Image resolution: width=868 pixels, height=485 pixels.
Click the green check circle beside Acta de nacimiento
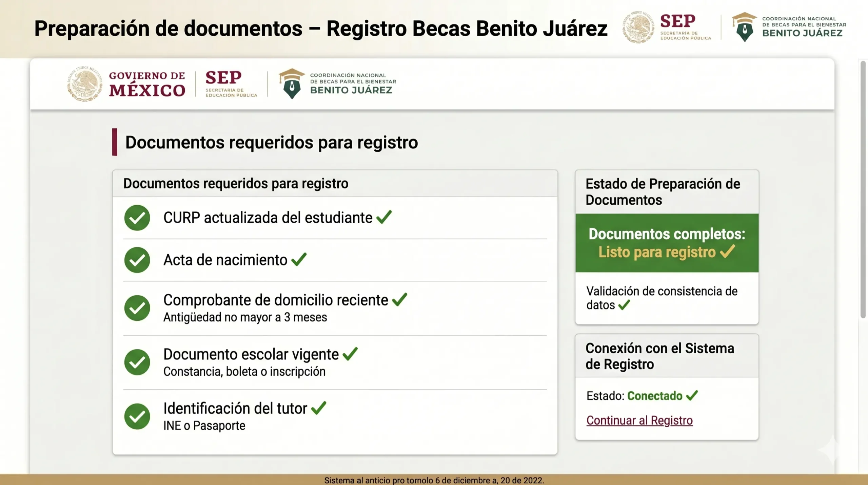[137, 260]
